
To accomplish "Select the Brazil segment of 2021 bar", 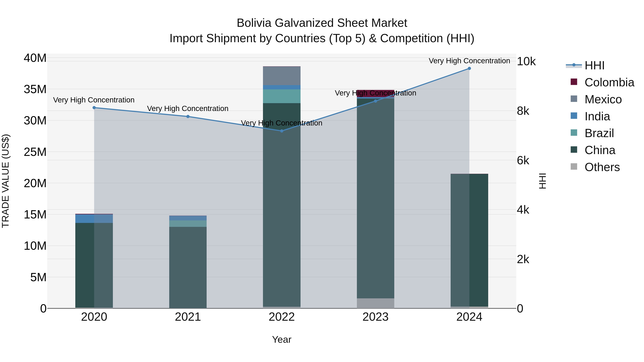I will (188, 224).
